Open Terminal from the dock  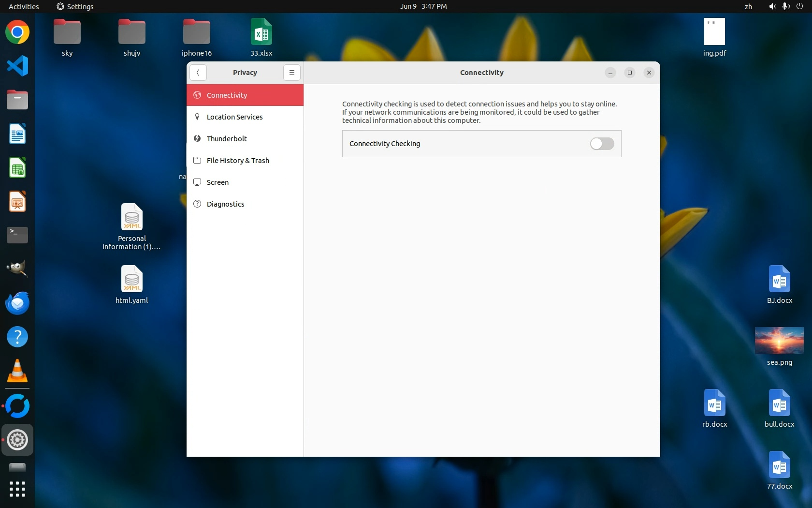tap(17, 235)
